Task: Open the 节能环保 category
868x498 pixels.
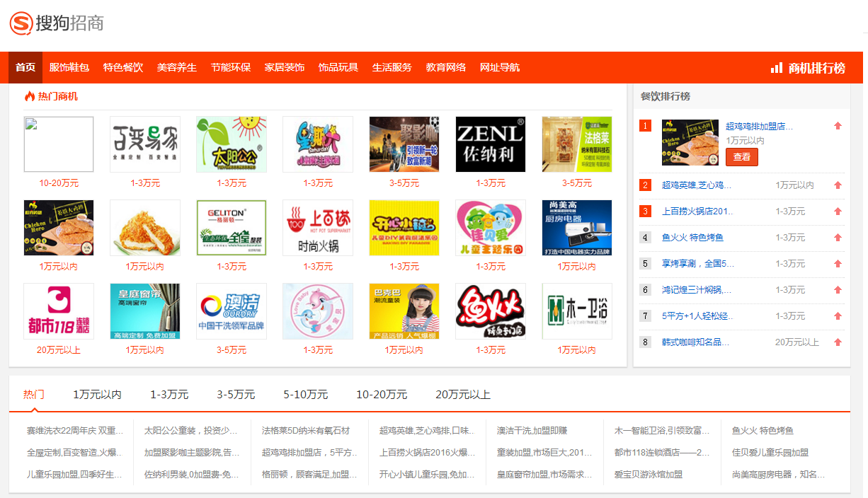Action: 231,67
